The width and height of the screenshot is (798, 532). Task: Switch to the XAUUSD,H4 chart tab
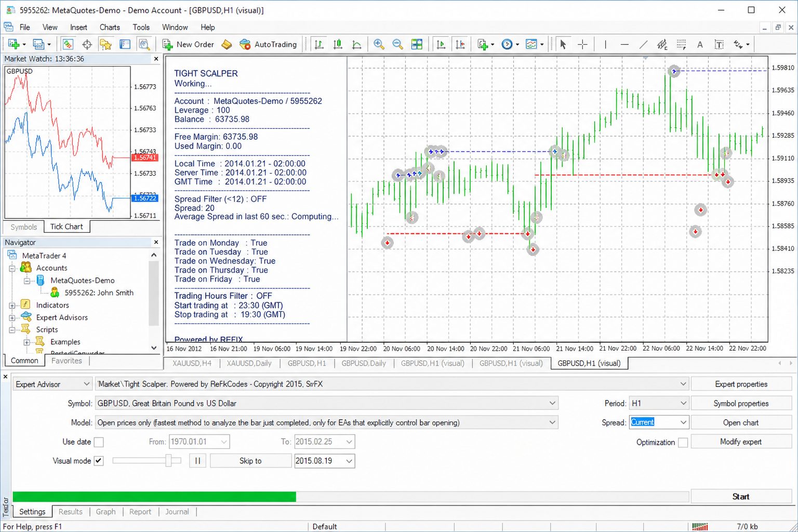(192, 363)
